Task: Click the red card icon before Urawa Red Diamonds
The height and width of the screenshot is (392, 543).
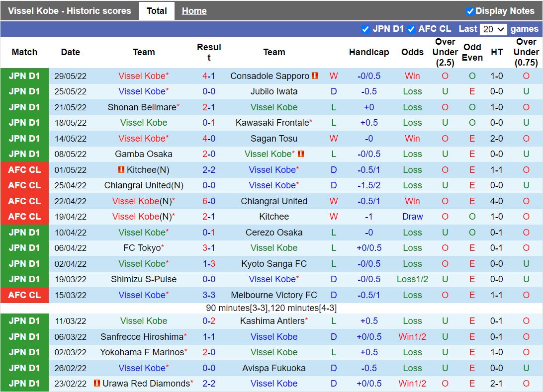Action: tap(97, 383)
